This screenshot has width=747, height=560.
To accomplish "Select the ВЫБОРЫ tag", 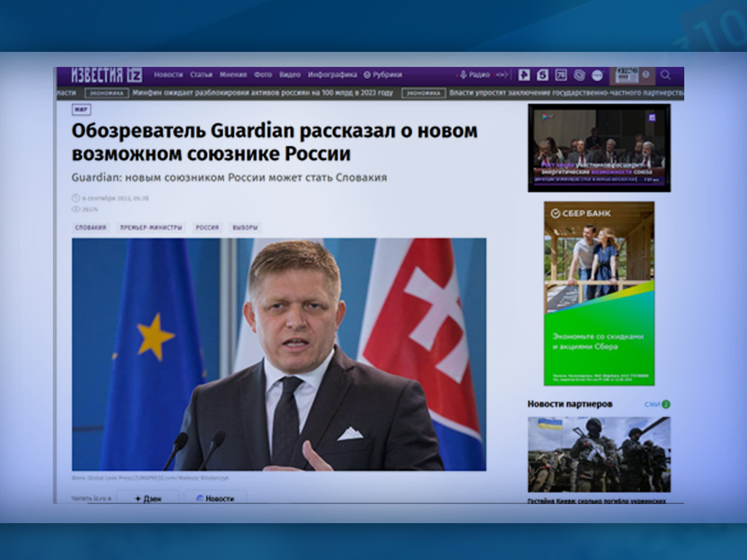I will (245, 228).
